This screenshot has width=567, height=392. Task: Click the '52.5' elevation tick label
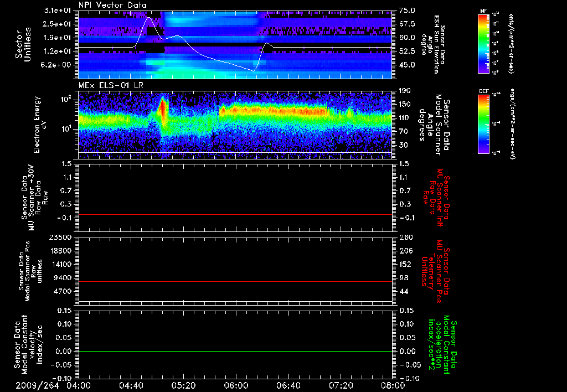pos(407,51)
